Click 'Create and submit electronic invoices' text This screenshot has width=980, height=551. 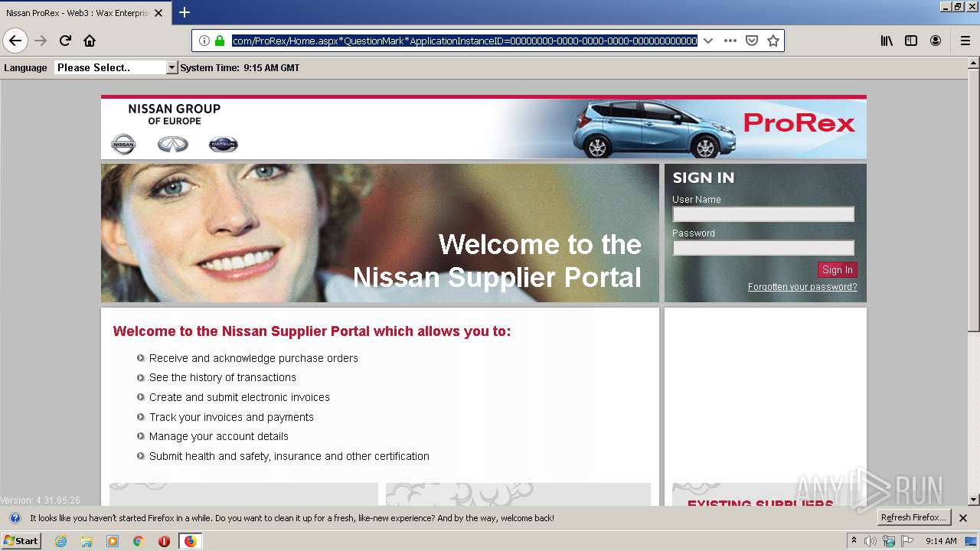[x=240, y=397]
